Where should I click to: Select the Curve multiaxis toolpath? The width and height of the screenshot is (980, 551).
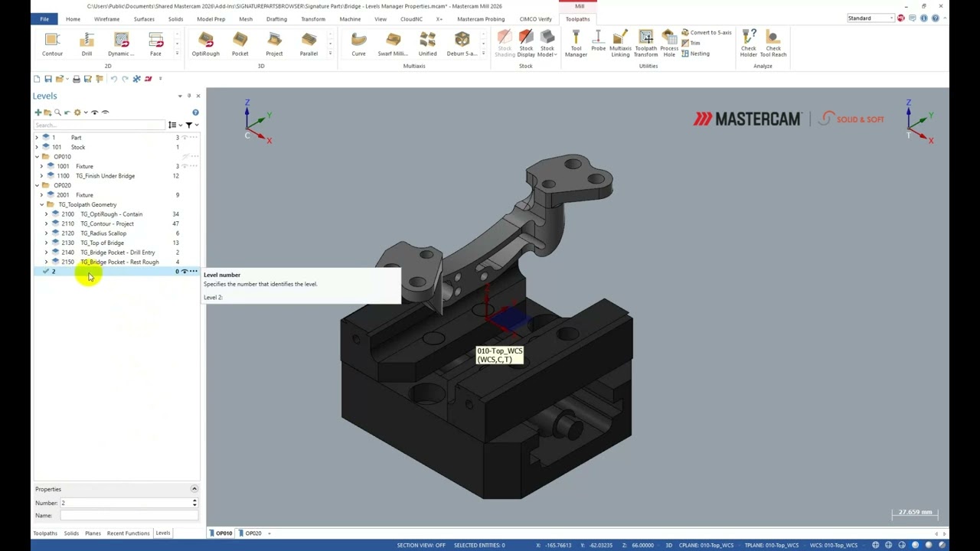coord(358,44)
